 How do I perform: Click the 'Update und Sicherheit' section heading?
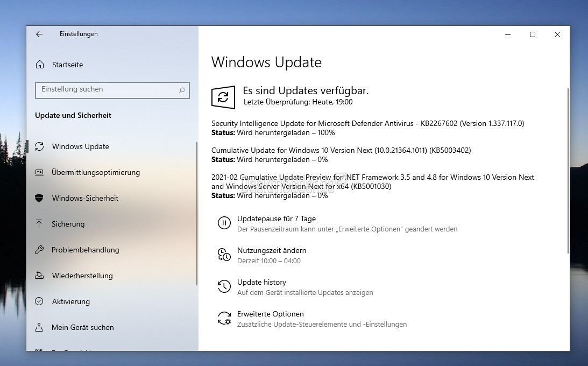[73, 116]
